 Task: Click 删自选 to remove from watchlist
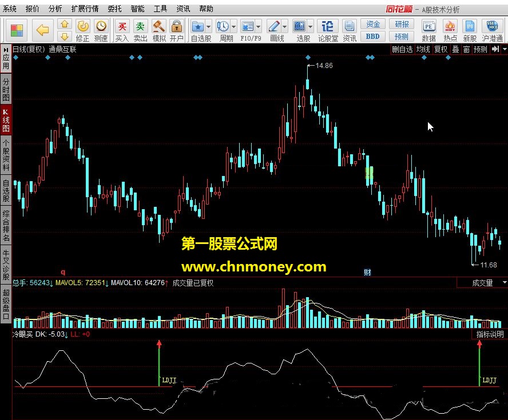tap(402, 49)
